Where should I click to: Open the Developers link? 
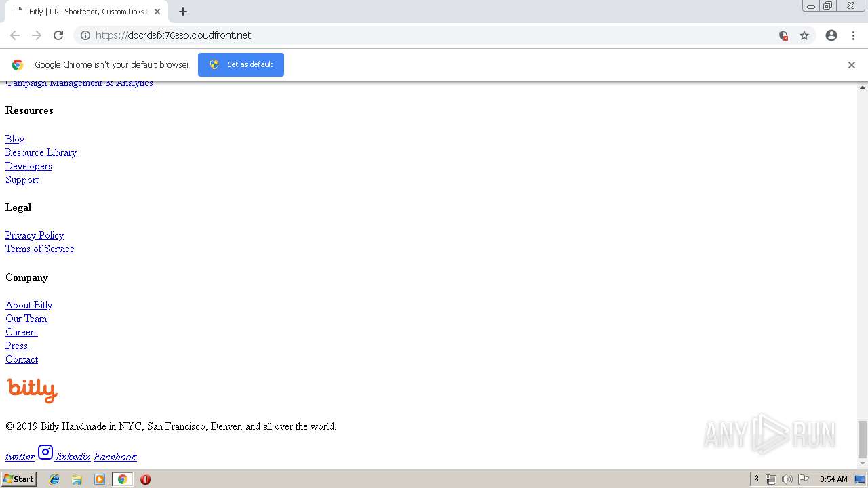pyautogui.click(x=28, y=166)
